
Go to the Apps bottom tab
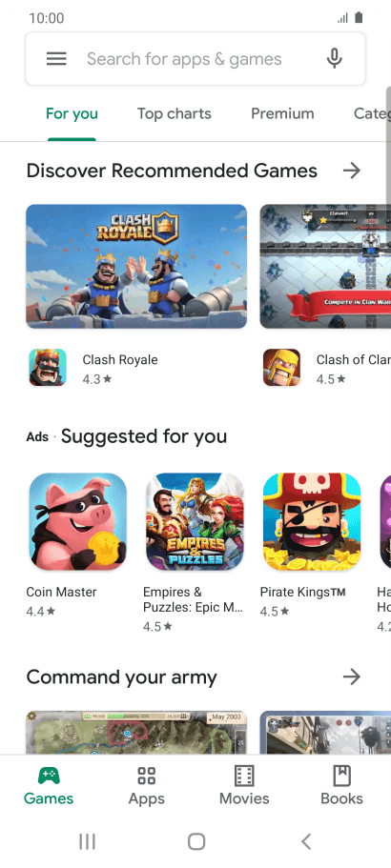[146, 785]
